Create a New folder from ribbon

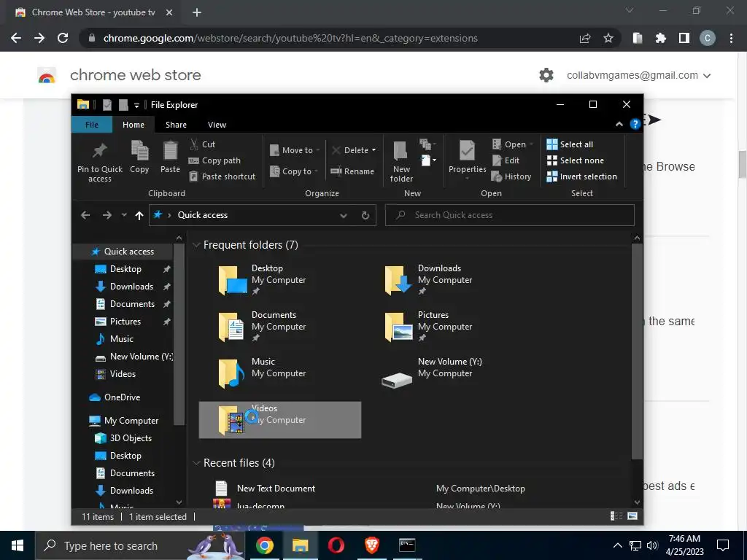(x=401, y=162)
